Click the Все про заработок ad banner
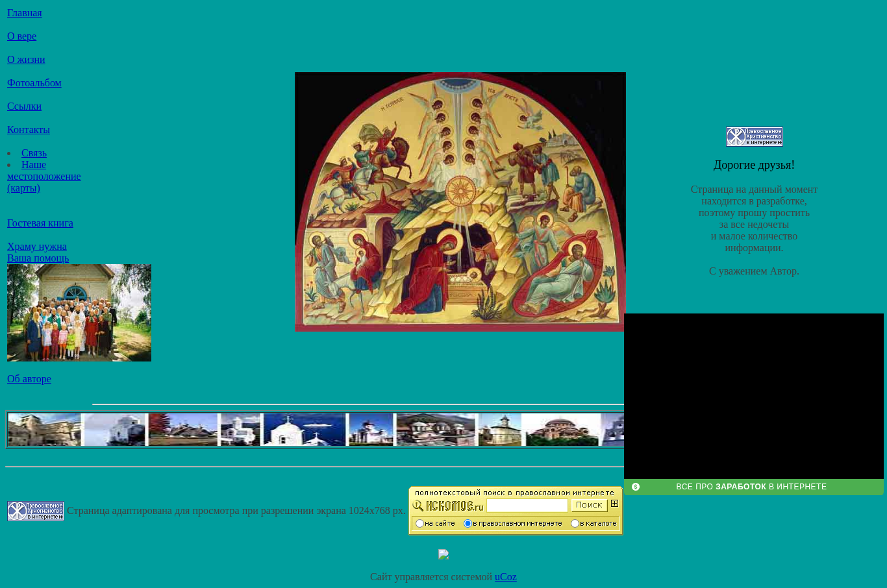This screenshot has height=588, width=887. click(x=754, y=487)
